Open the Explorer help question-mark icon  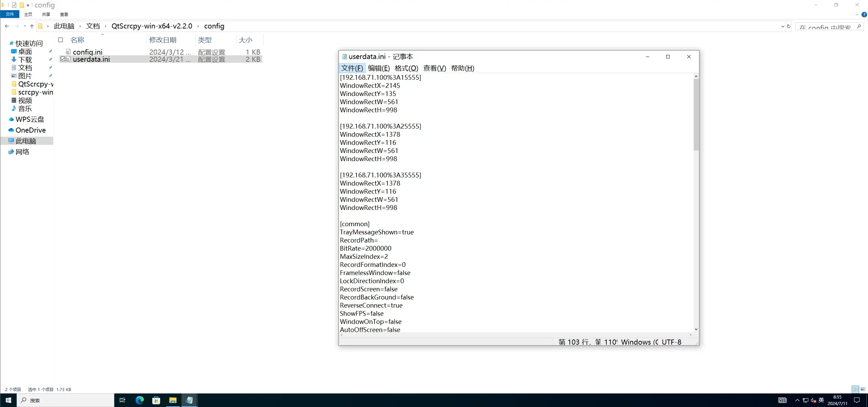[864, 15]
